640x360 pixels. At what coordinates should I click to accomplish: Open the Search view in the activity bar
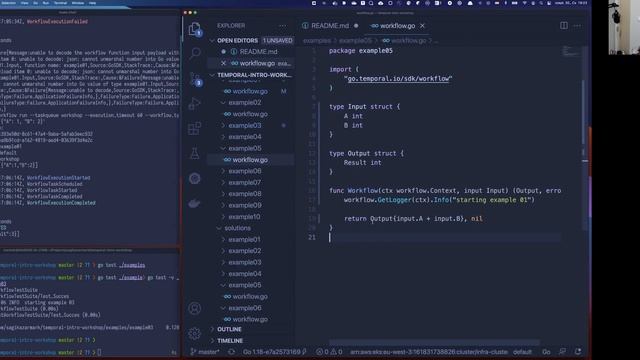195,53
